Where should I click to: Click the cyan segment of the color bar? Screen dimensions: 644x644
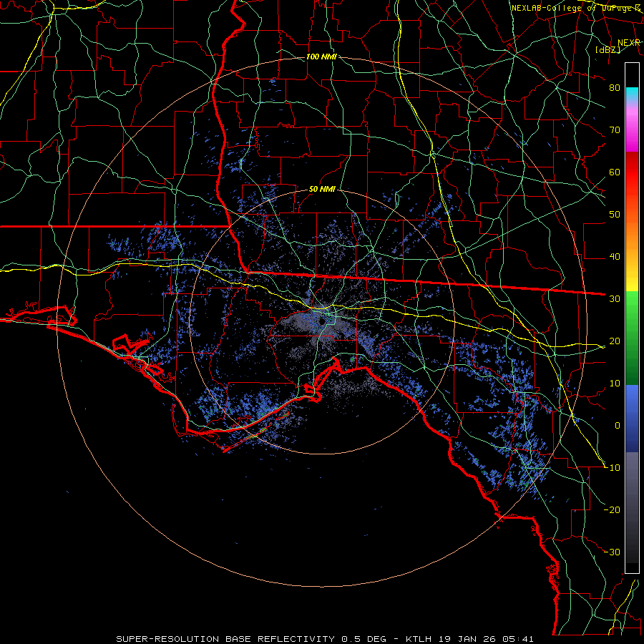pos(632,94)
